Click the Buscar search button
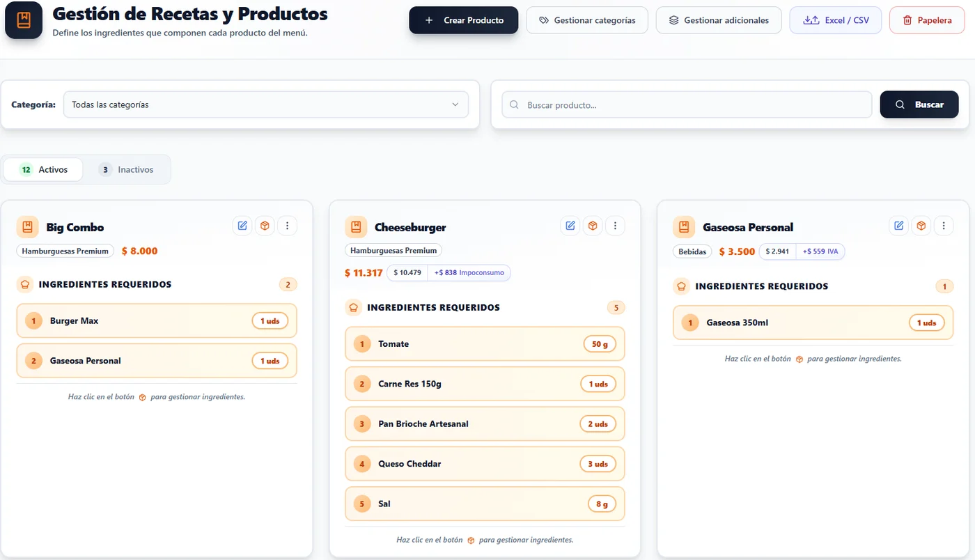 tap(919, 104)
